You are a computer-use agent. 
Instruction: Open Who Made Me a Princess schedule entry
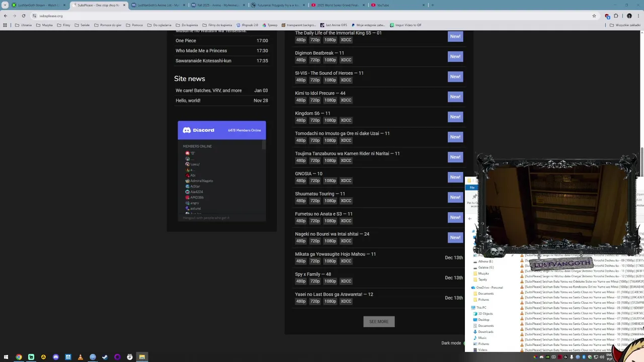coord(201,51)
